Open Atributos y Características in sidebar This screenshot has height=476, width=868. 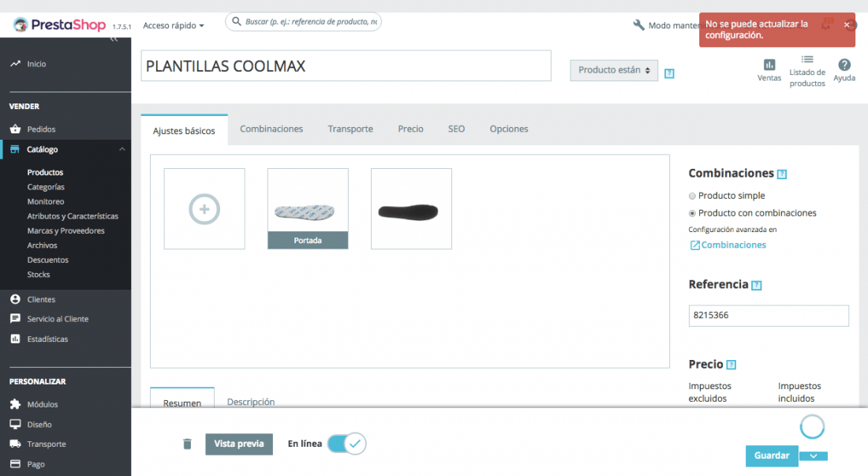click(x=73, y=216)
